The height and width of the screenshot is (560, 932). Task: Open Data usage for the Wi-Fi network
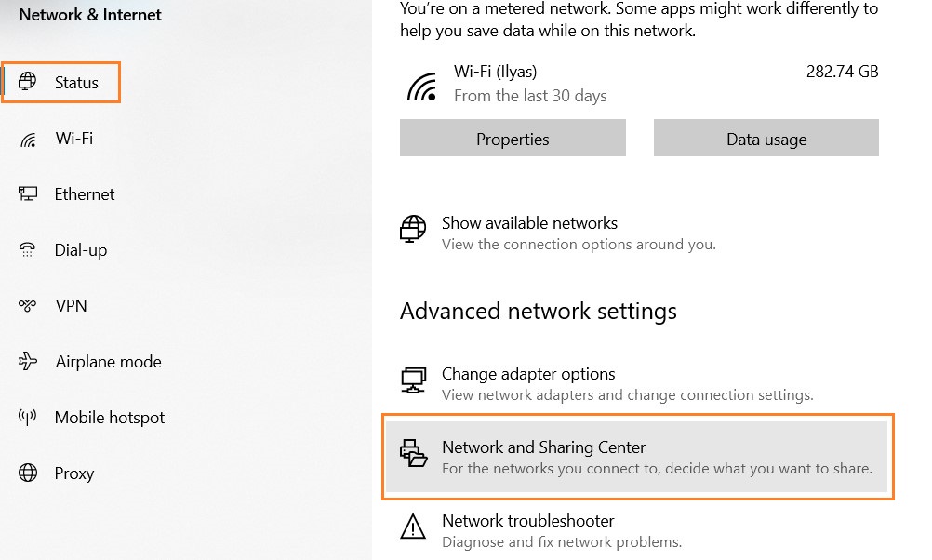(x=766, y=138)
